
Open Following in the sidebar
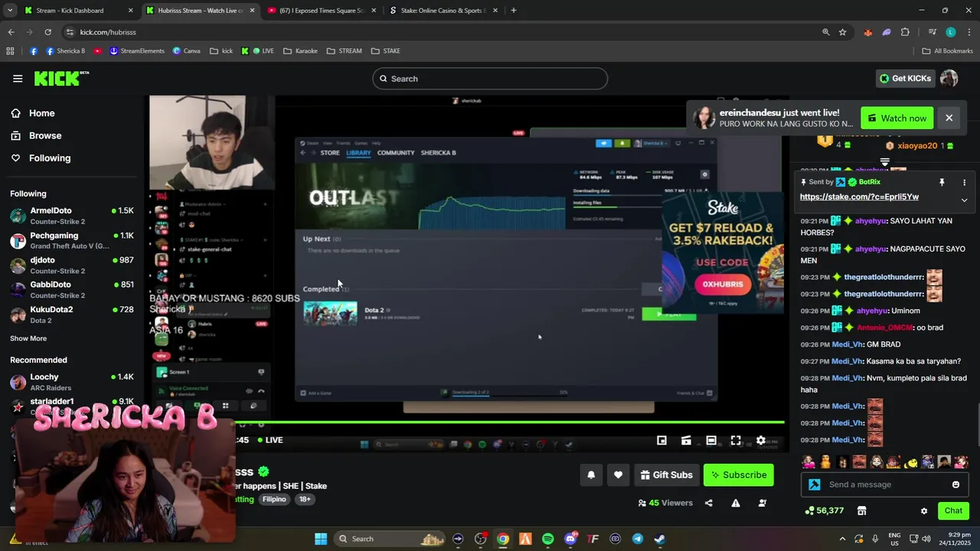click(50, 158)
